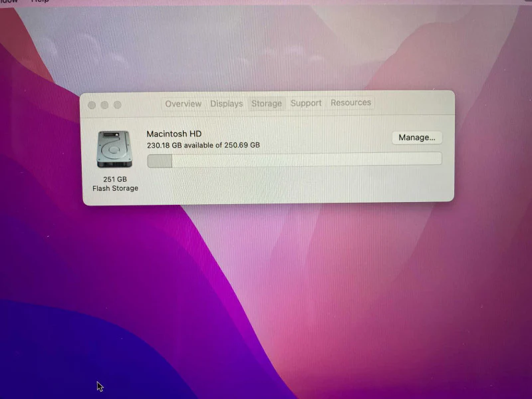This screenshot has width=532, height=399.
Task: Click the Macintosh HD disk icon
Action: click(x=114, y=149)
